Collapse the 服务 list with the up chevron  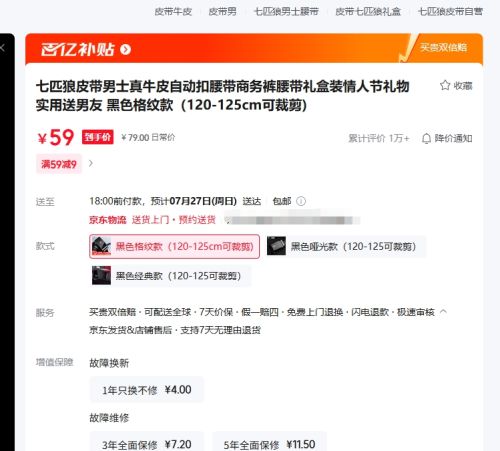(x=443, y=312)
